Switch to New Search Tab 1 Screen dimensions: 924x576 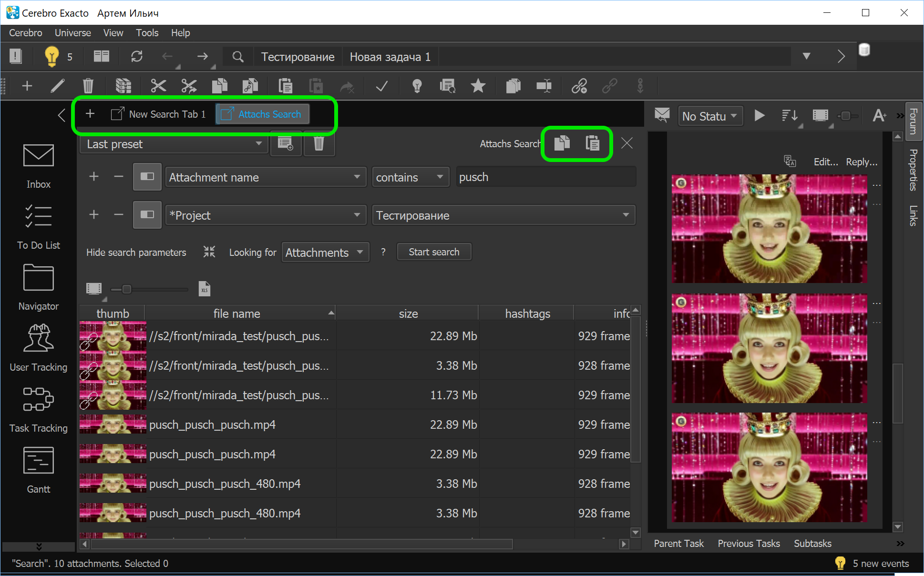click(158, 114)
